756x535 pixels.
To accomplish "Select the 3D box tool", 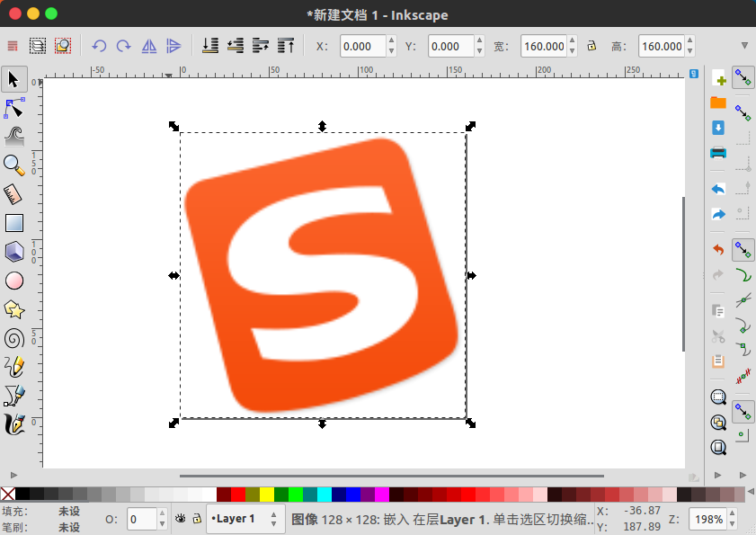I will (13, 251).
